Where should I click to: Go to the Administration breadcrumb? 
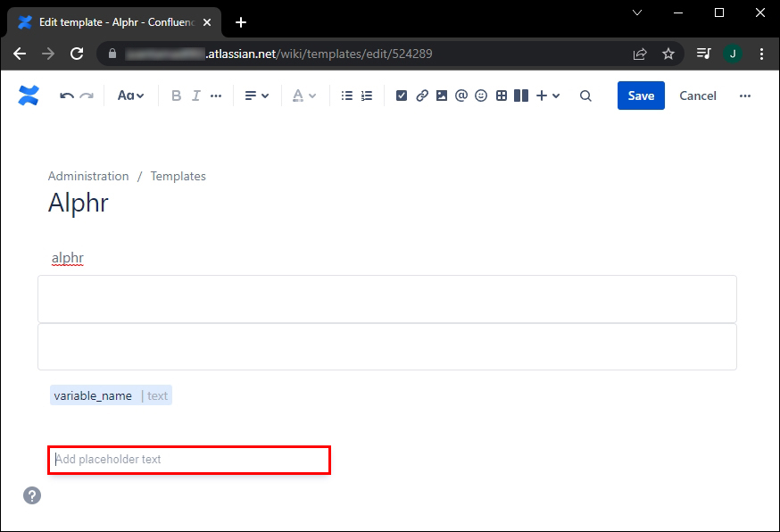[88, 176]
